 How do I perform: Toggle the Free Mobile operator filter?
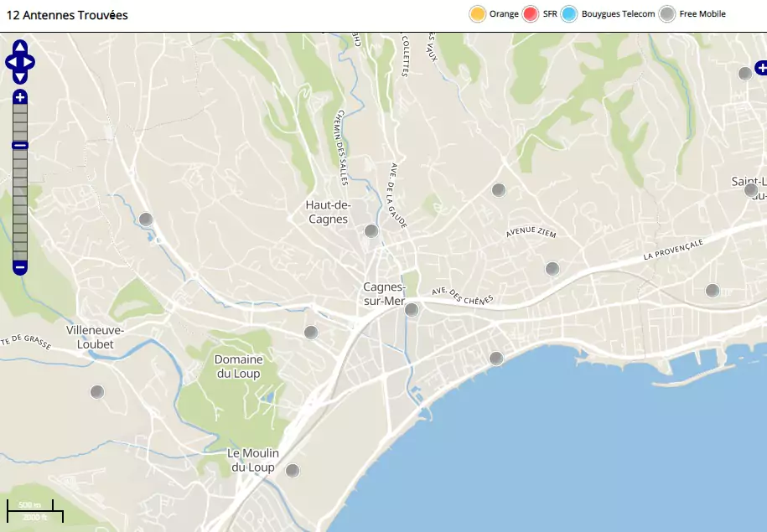click(x=667, y=14)
